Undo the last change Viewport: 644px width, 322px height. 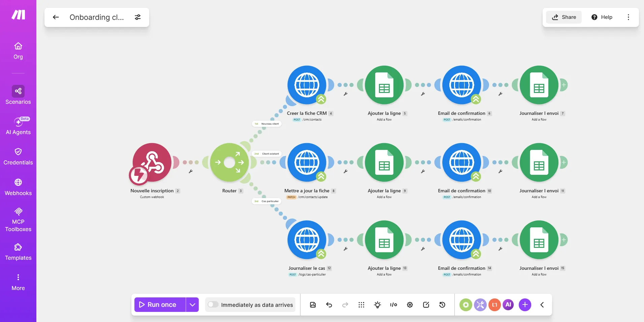point(329,305)
